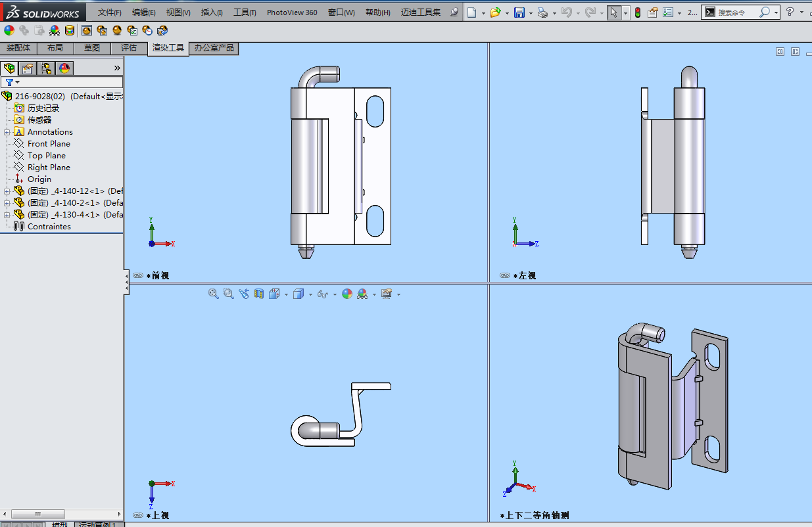Screen dimensions: 812x527
Task: Open the 迈迪工具集 menu
Action: pyautogui.click(x=419, y=12)
